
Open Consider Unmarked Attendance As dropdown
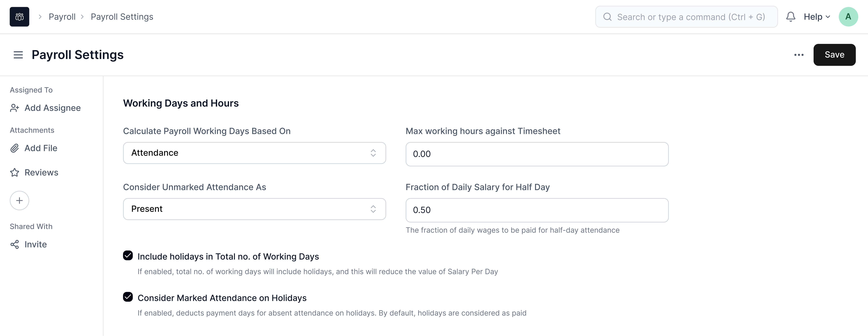pos(254,209)
